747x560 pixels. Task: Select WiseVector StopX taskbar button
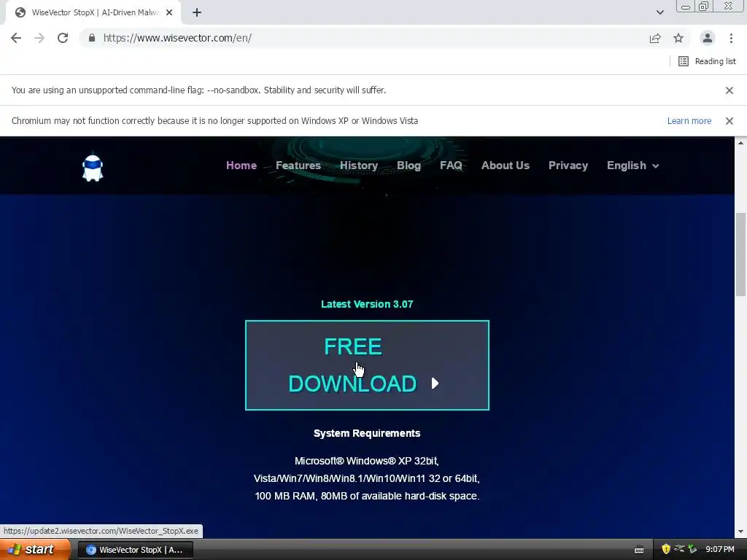[x=135, y=550]
